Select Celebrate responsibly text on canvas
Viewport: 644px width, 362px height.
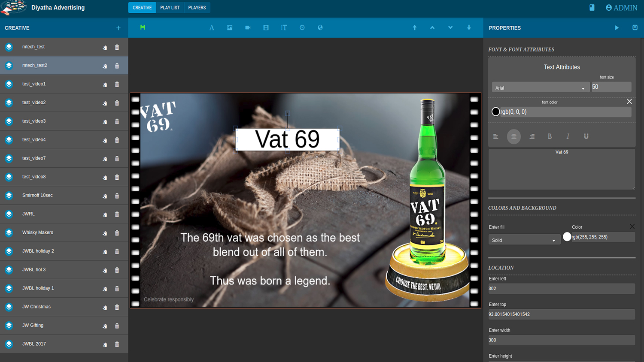[x=169, y=299]
